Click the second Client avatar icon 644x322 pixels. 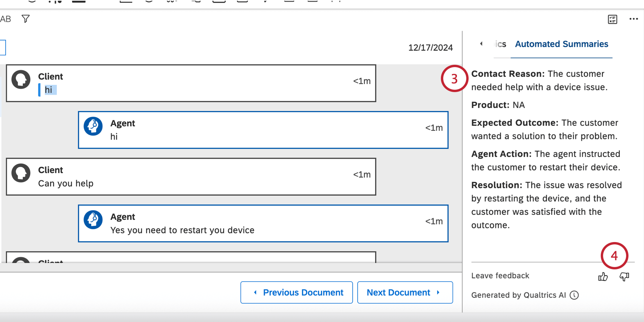[x=21, y=173]
